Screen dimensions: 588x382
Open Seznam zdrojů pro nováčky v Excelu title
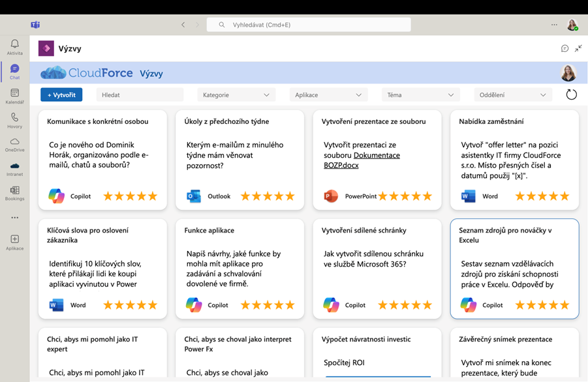click(505, 235)
